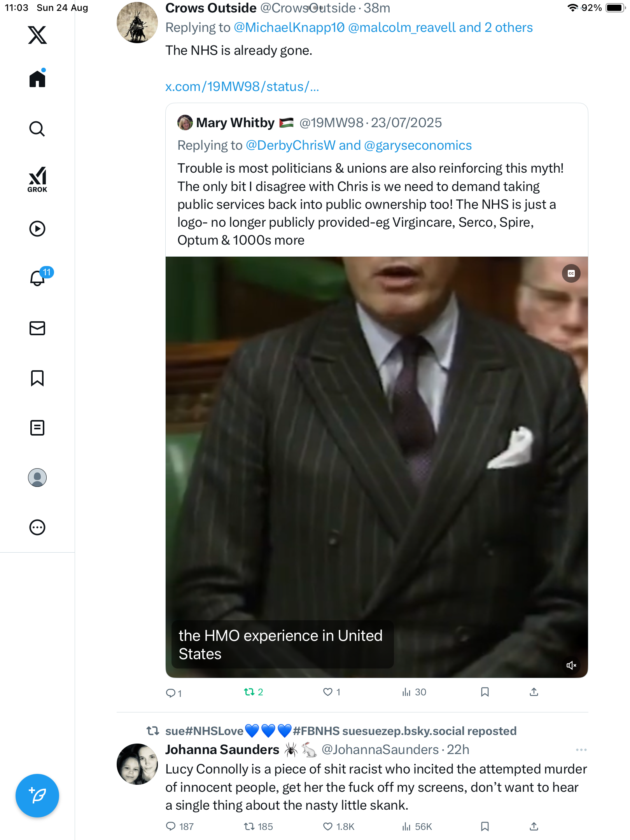
Task: Open the x.com/19MW98/status link
Action: pos(242,86)
